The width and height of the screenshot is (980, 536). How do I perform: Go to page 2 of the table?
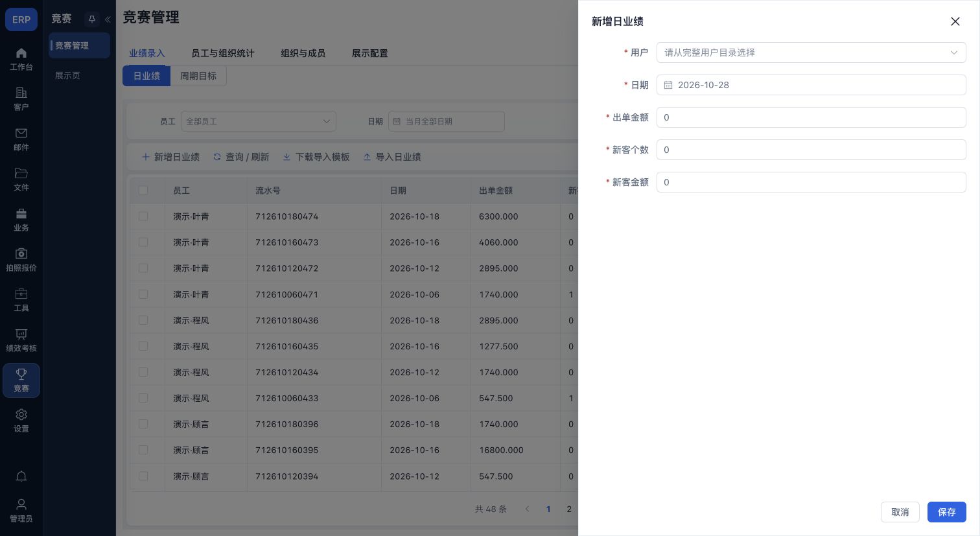click(x=569, y=509)
